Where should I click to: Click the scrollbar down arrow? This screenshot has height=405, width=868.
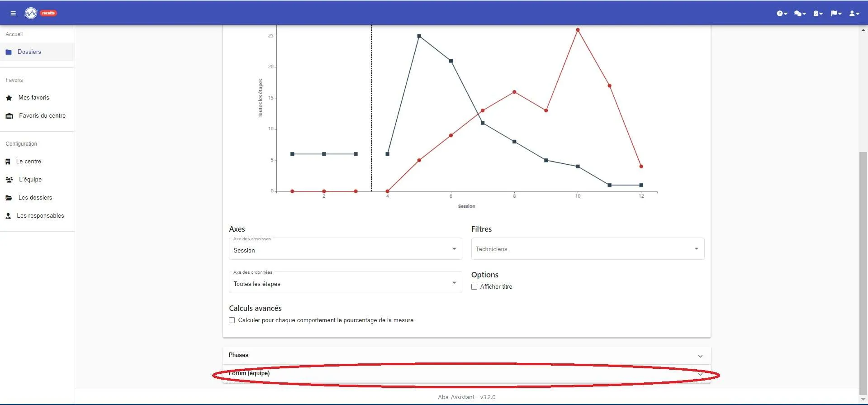tap(863, 400)
